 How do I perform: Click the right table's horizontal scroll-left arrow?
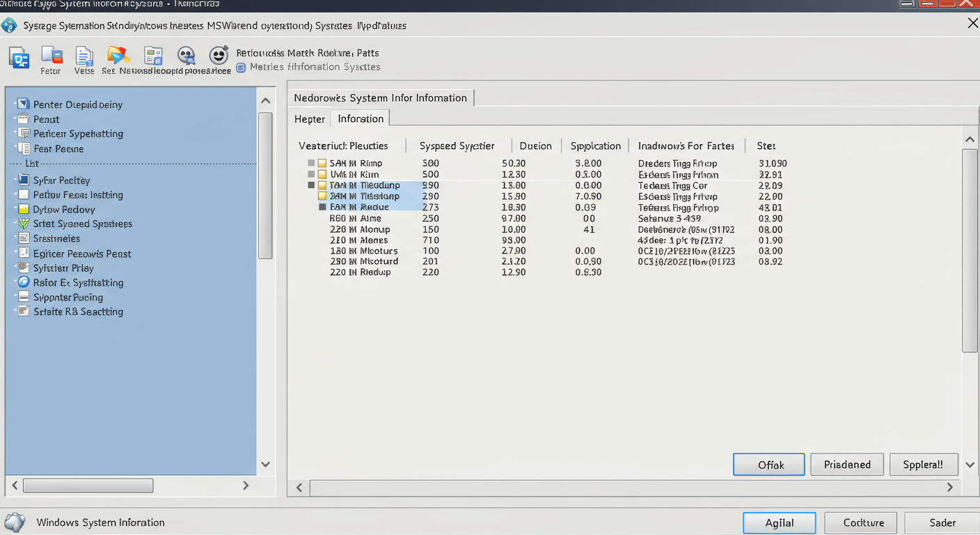299,488
